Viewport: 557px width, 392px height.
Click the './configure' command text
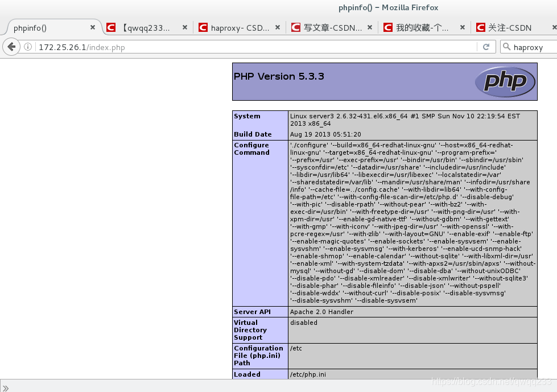coord(309,145)
